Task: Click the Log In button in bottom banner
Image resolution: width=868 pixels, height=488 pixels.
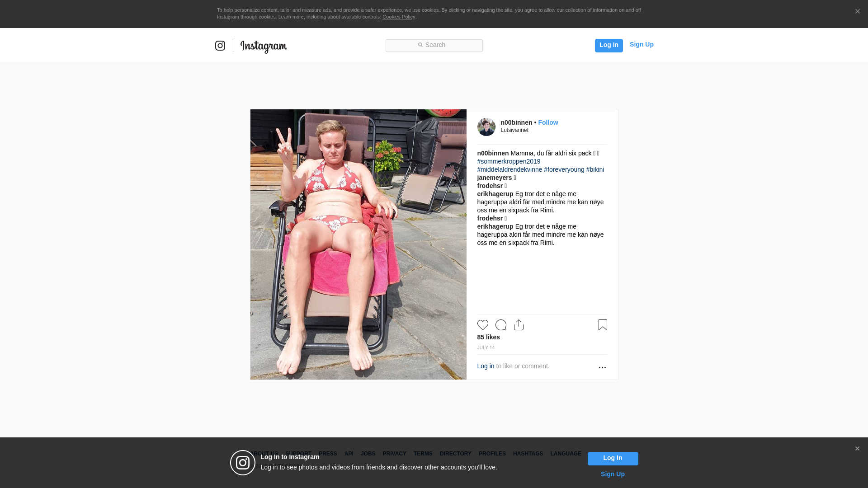Action: tap(613, 458)
